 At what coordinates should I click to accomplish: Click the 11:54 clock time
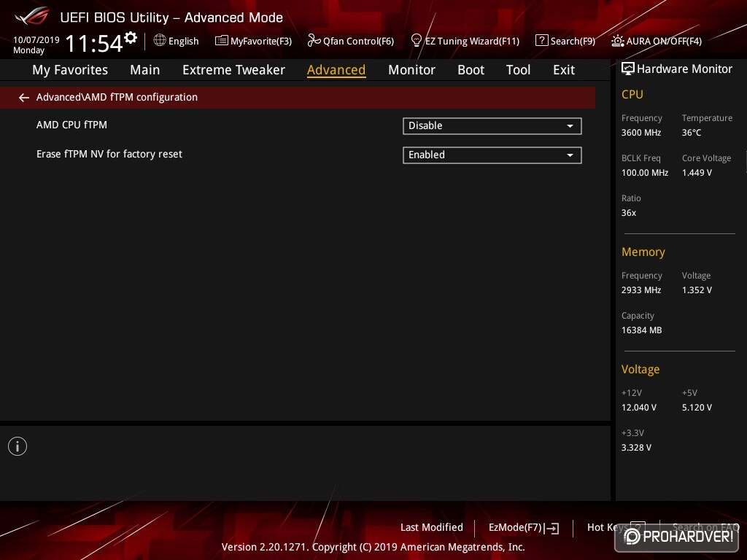(x=94, y=43)
